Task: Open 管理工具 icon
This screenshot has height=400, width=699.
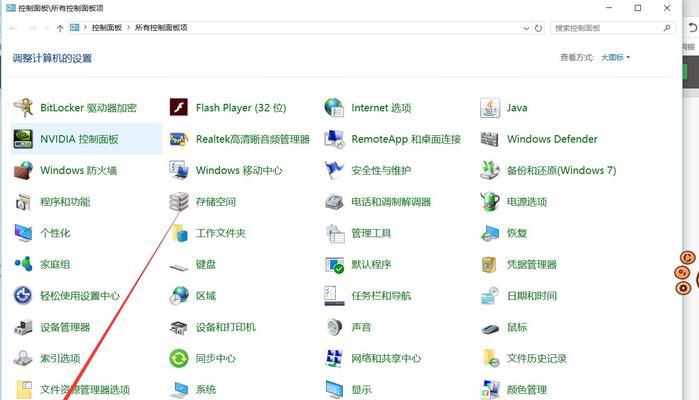Action: (335, 233)
